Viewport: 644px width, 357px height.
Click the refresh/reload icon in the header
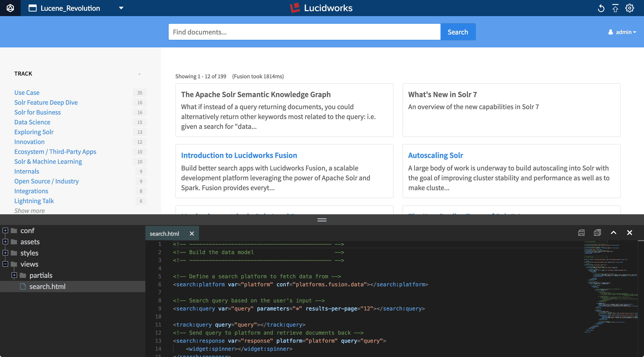[x=601, y=8]
